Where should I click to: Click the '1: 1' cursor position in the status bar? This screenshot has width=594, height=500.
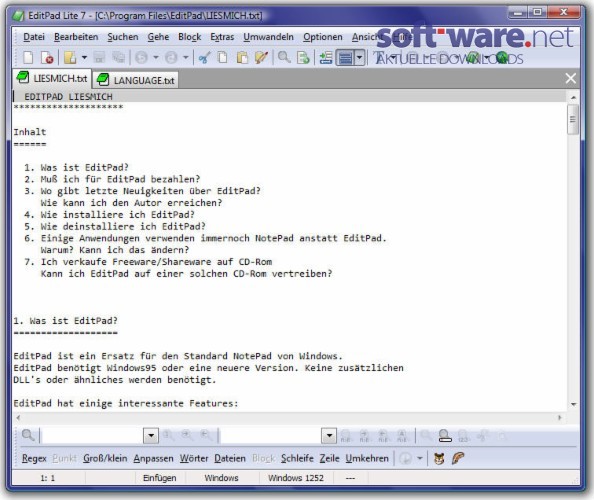pos(48,478)
